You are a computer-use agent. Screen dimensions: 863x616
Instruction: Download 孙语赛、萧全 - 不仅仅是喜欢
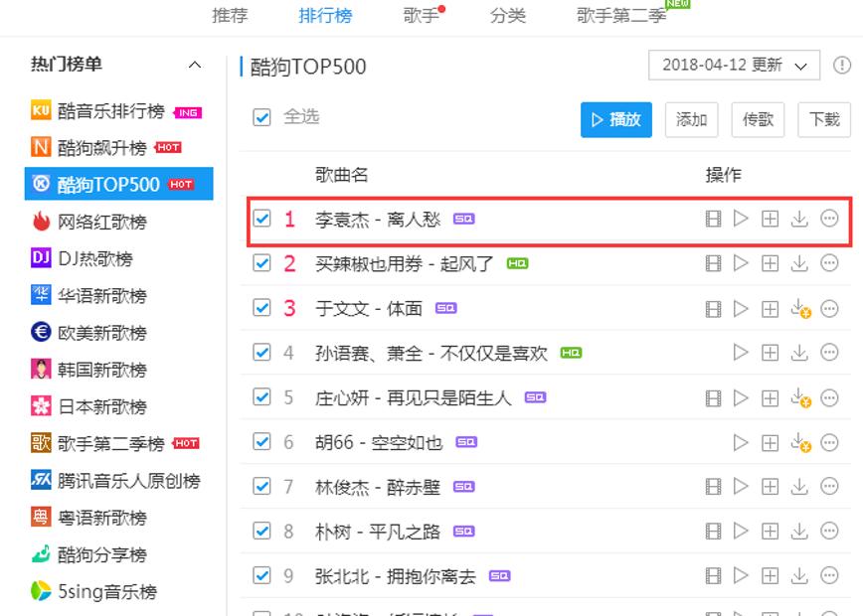coord(799,353)
